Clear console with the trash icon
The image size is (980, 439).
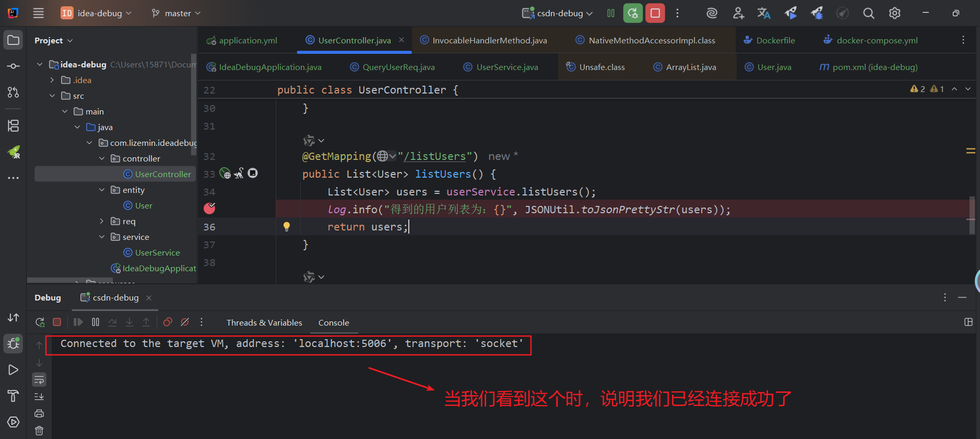pos(39,431)
